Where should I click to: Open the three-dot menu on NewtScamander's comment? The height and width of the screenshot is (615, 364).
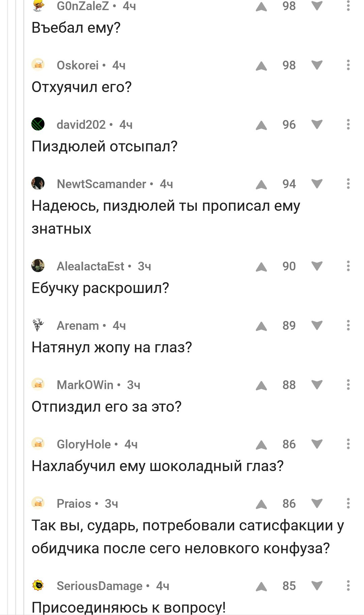(x=348, y=184)
